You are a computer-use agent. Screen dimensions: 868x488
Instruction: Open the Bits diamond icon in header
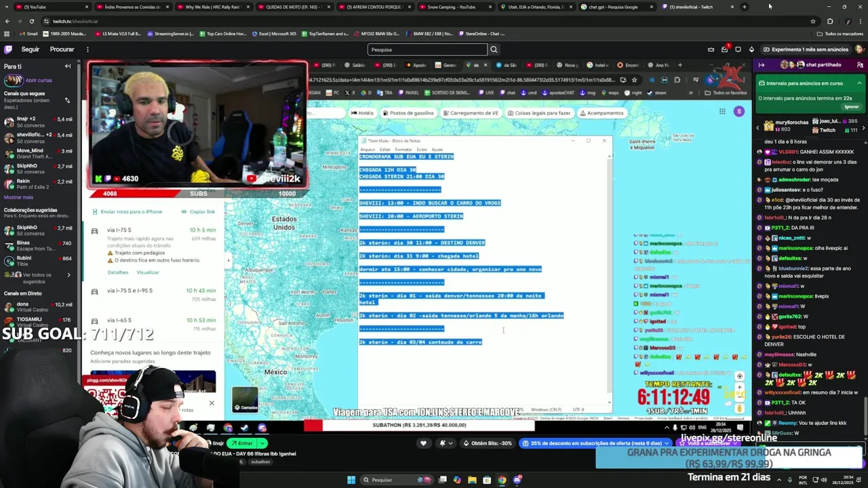(x=751, y=49)
